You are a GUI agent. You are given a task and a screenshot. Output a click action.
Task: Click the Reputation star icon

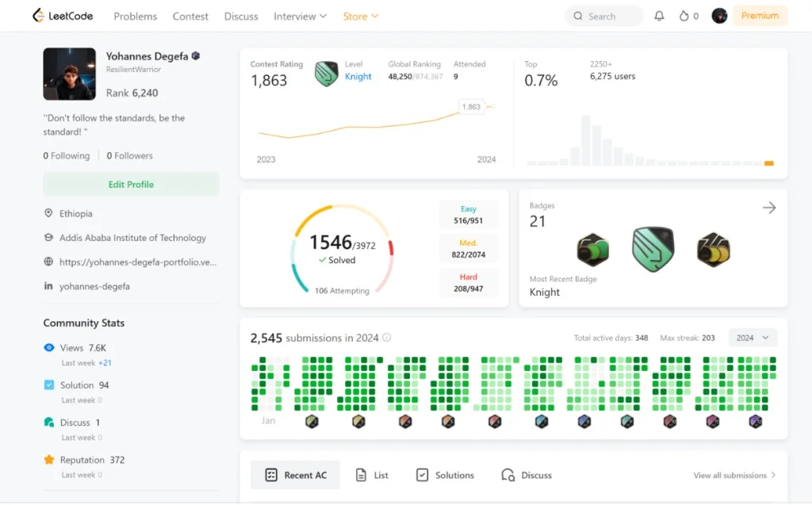(48, 460)
